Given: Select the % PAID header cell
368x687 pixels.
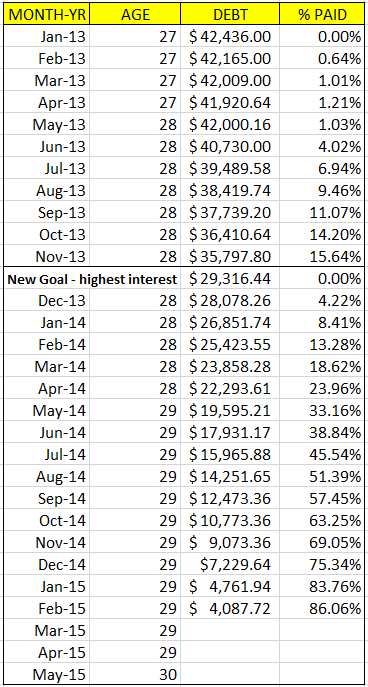Looking at the screenshot, I should (x=322, y=14).
